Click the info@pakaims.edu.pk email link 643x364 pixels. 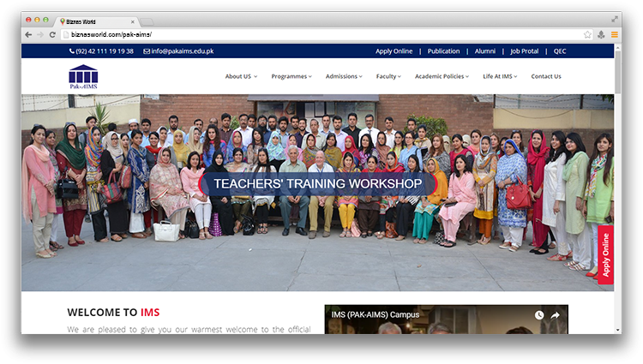(x=182, y=51)
